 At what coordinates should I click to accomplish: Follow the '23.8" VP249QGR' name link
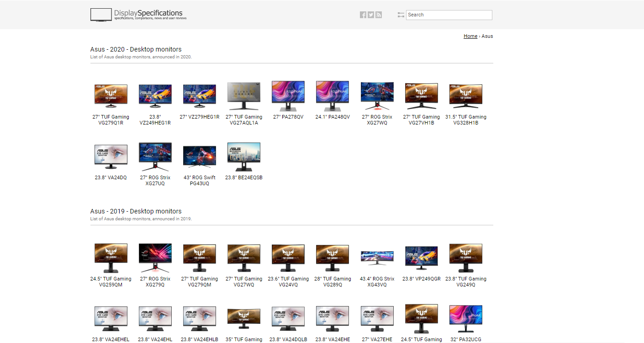pos(421,279)
